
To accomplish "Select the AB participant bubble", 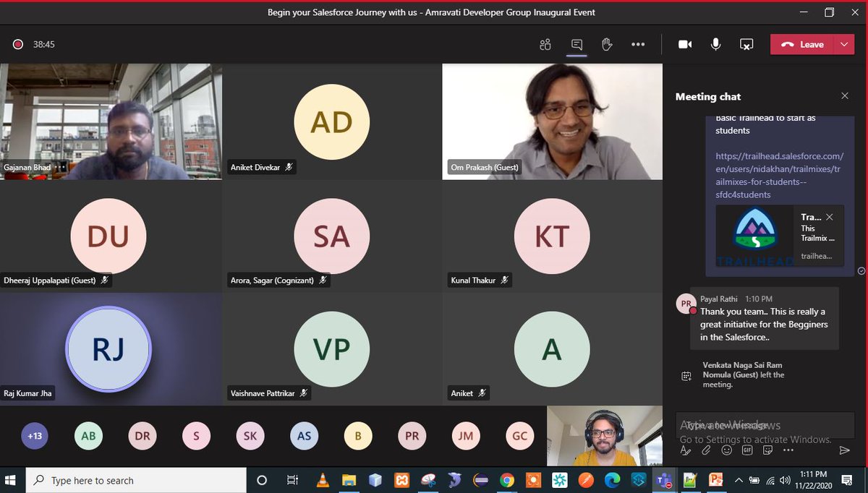I will click(x=88, y=436).
